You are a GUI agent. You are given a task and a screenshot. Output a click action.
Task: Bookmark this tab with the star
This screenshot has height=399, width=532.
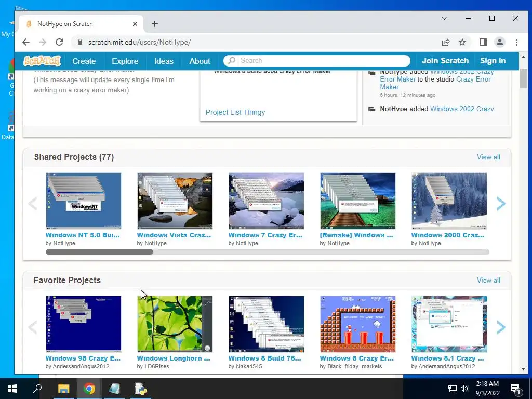point(462,42)
